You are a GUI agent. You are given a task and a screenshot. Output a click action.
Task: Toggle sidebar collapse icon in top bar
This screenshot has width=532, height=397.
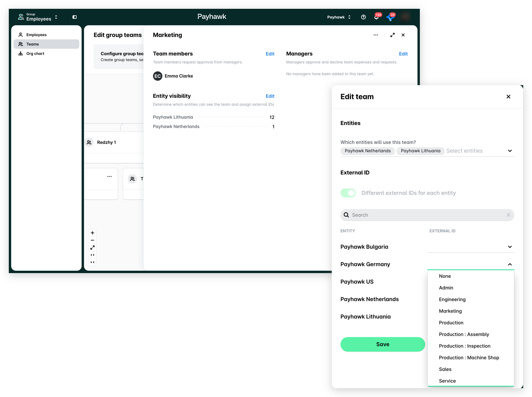75,17
